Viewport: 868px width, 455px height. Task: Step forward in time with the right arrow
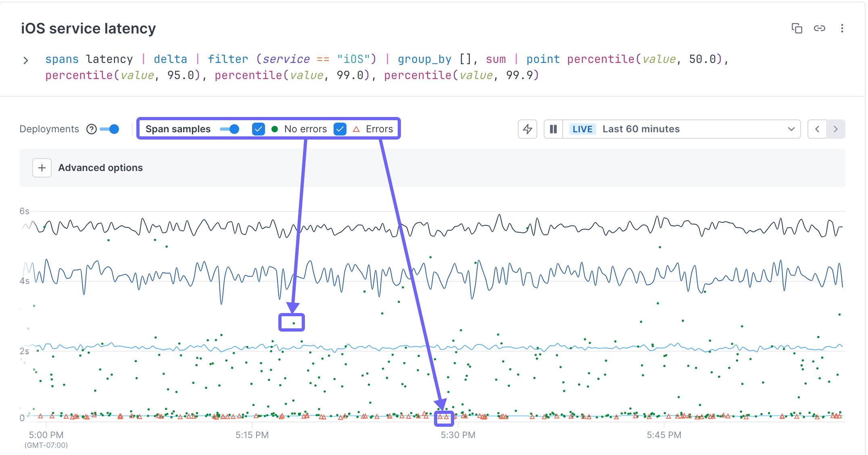[x=835, y=129]
